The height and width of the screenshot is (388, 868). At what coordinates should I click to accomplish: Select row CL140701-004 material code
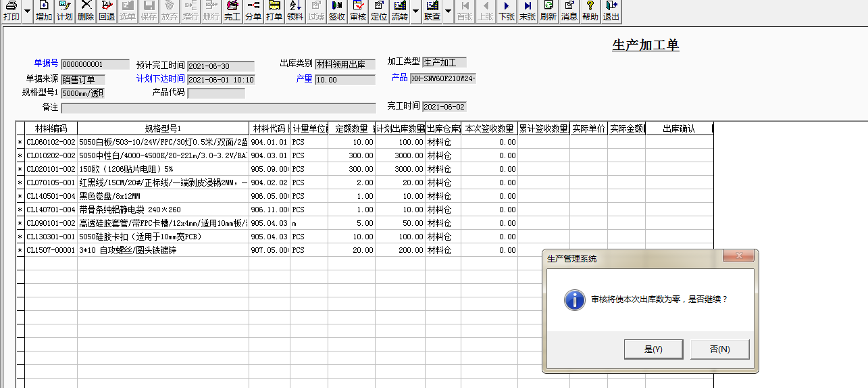(x=51, y=210)
